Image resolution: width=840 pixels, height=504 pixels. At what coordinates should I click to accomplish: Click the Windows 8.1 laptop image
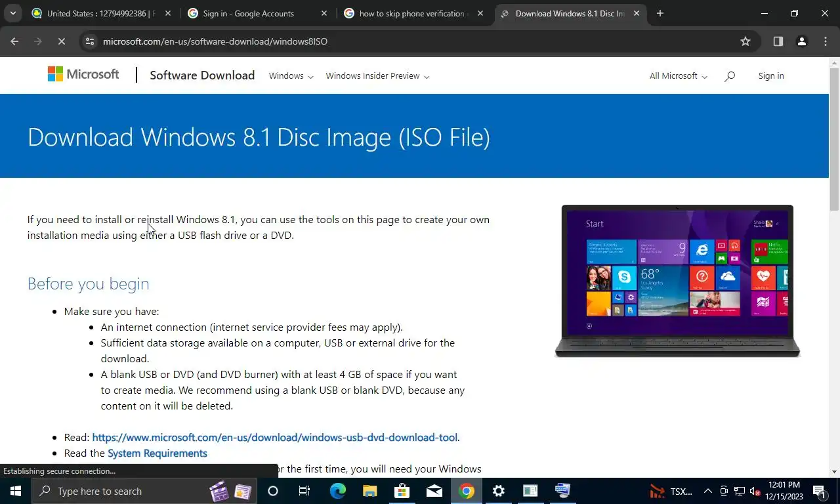tap(677, 281)
